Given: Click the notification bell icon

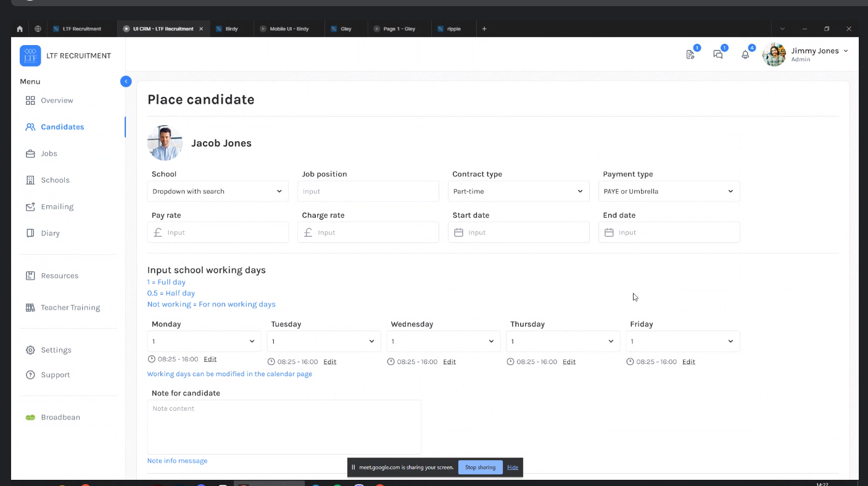Looking at the screenshot, I should click(x=745, y=54).
